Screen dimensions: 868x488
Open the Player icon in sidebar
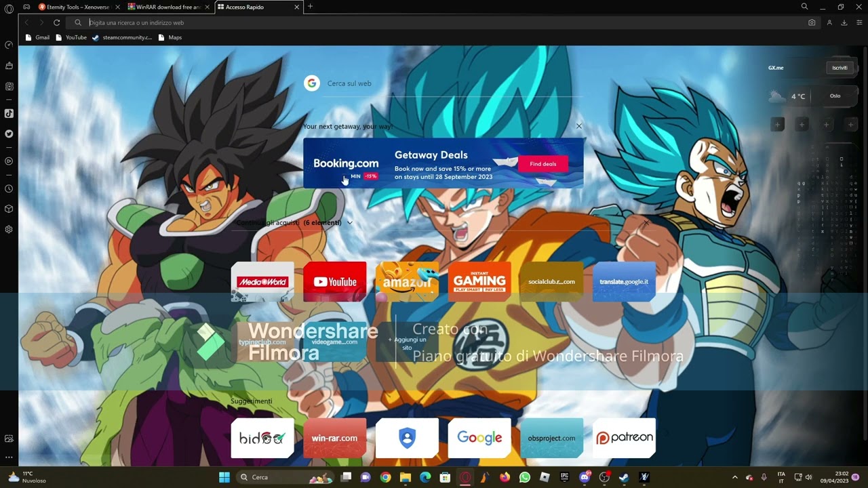pos(9,161)
